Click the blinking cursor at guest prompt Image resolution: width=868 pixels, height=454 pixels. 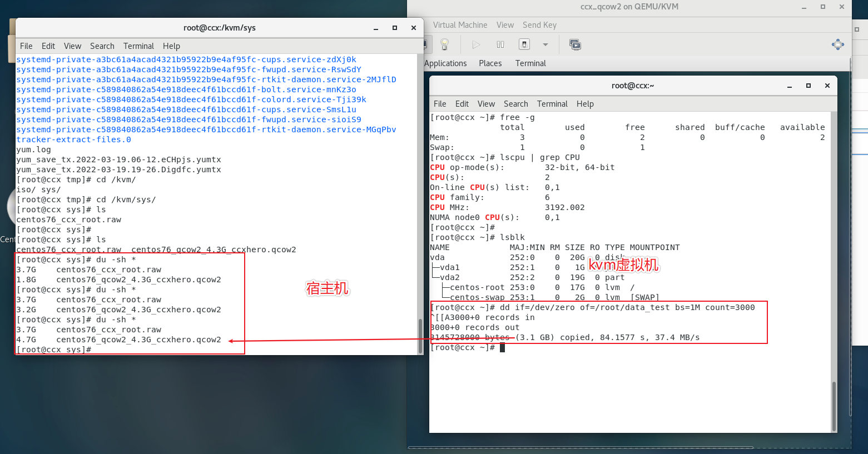coord(502,347)
